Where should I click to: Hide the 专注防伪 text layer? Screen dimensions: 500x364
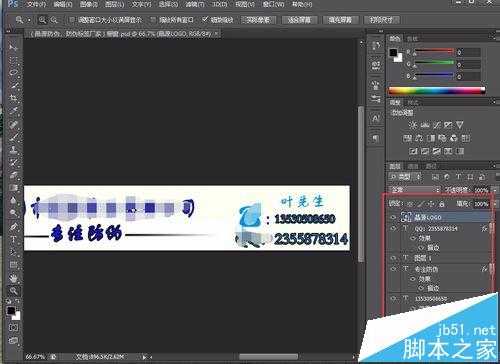click(393, 269)
